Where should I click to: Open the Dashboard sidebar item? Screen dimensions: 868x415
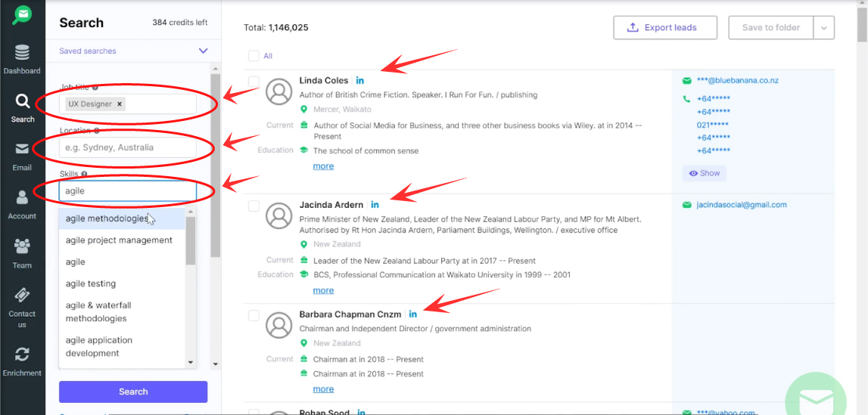[22, 60]
